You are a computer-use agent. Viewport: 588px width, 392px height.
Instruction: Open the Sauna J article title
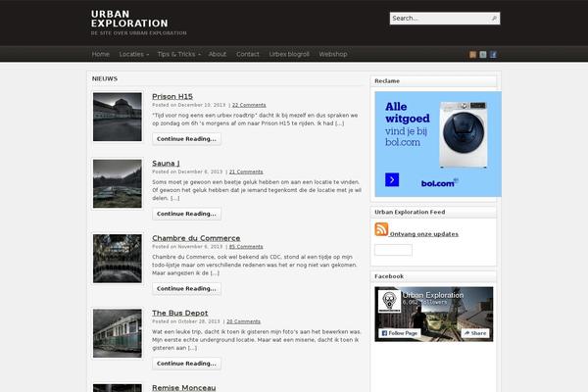(x=166, y=164)
